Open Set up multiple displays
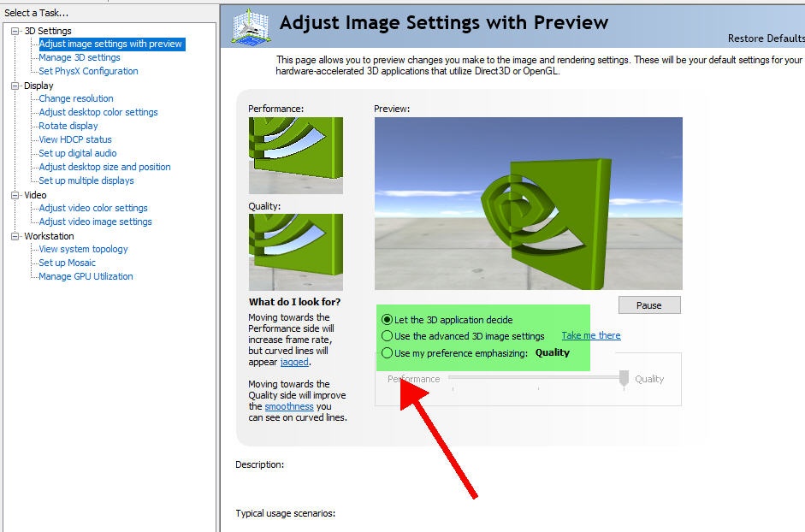The width and height of the screenshot is (805, 532). [86, 180]
